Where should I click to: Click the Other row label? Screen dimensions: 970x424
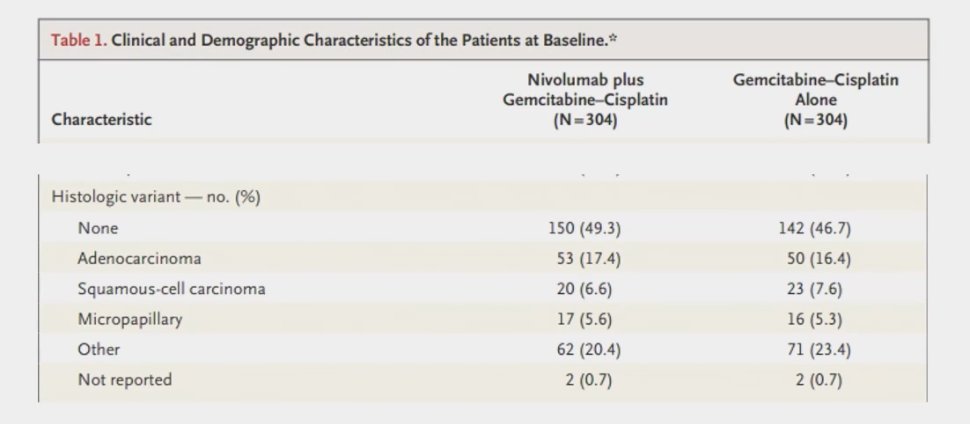[99, 349]
